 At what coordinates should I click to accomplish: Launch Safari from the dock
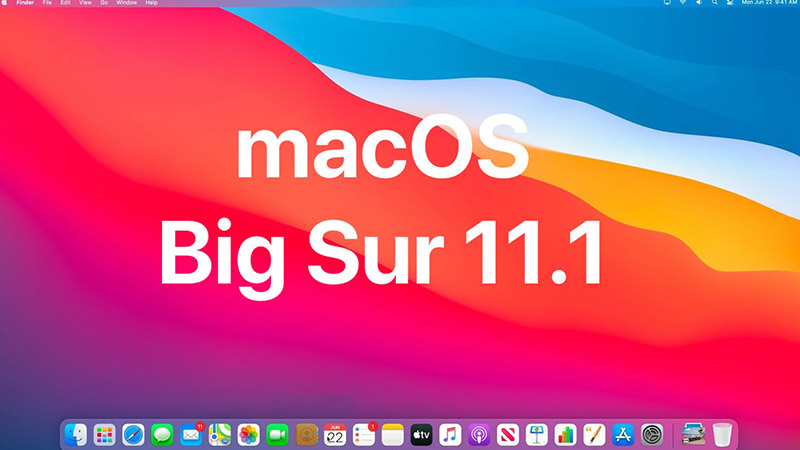pos(133,435)
